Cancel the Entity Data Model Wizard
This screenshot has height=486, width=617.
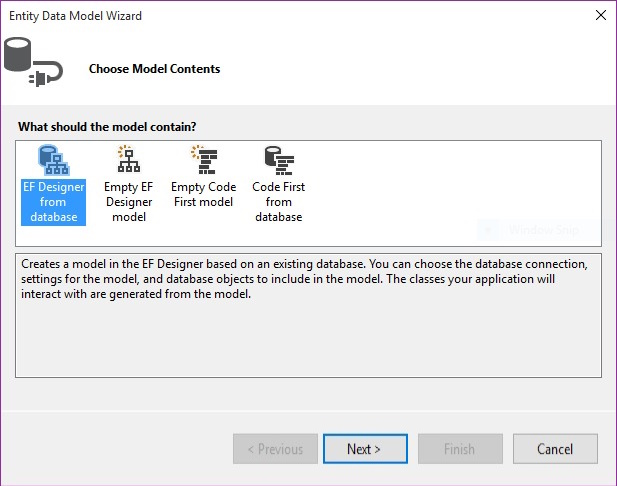554,449
